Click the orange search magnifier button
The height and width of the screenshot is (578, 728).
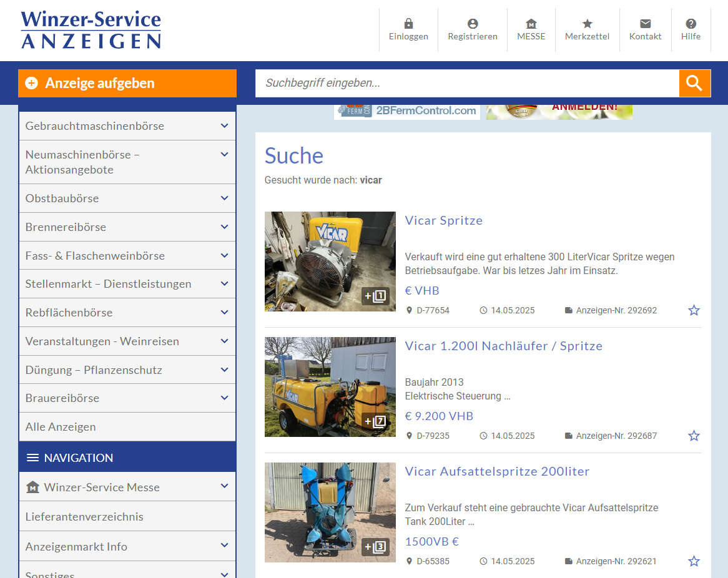[x=694, y=83]
